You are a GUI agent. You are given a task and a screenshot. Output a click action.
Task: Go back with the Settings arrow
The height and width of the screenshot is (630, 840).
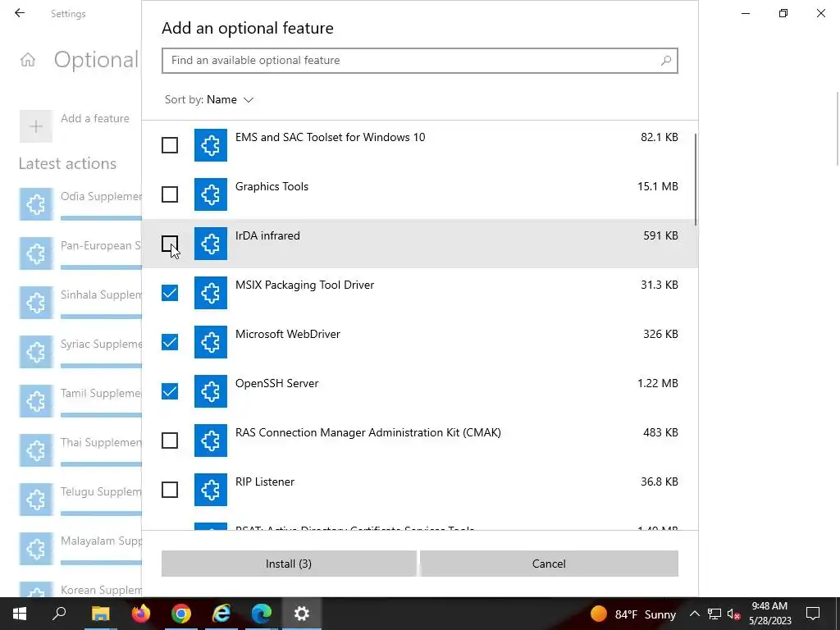(20, 13)
